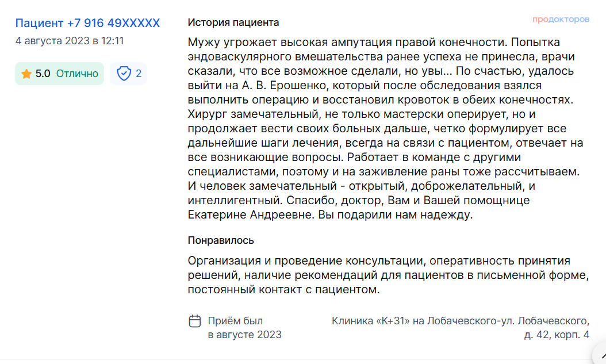Click the ПроДокторов logo watermark

561,20
